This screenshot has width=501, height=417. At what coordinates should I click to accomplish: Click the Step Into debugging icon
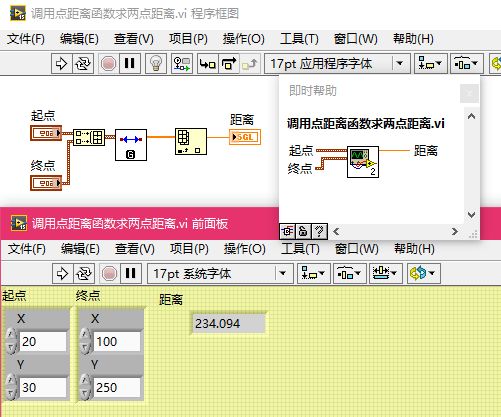tap(208, 63)
